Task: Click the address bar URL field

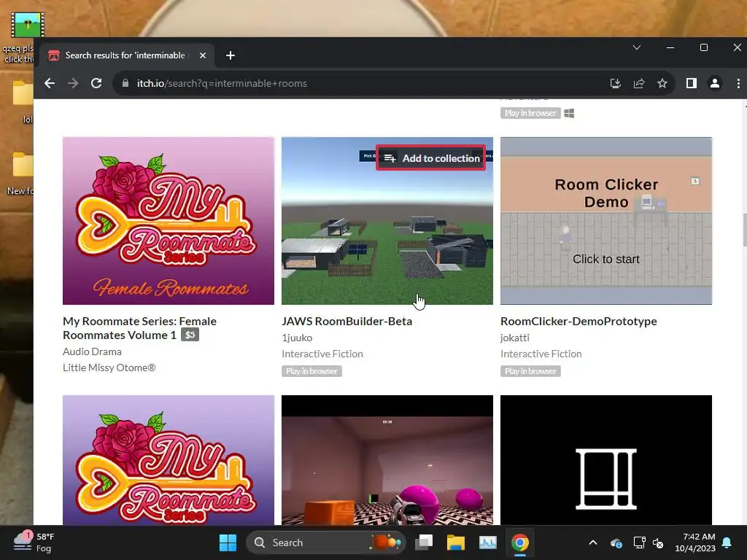Action: [x=362, y=83]
